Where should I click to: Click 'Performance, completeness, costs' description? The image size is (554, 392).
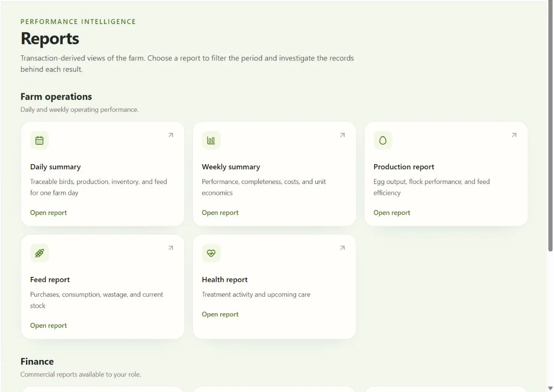click(264, 187)
